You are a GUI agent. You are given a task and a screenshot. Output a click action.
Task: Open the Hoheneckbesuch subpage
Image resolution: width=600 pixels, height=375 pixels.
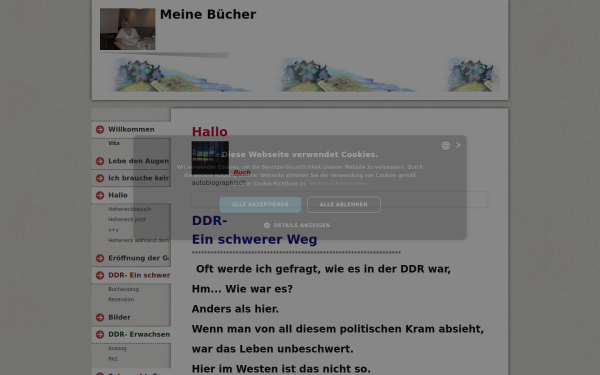point(129,209)
